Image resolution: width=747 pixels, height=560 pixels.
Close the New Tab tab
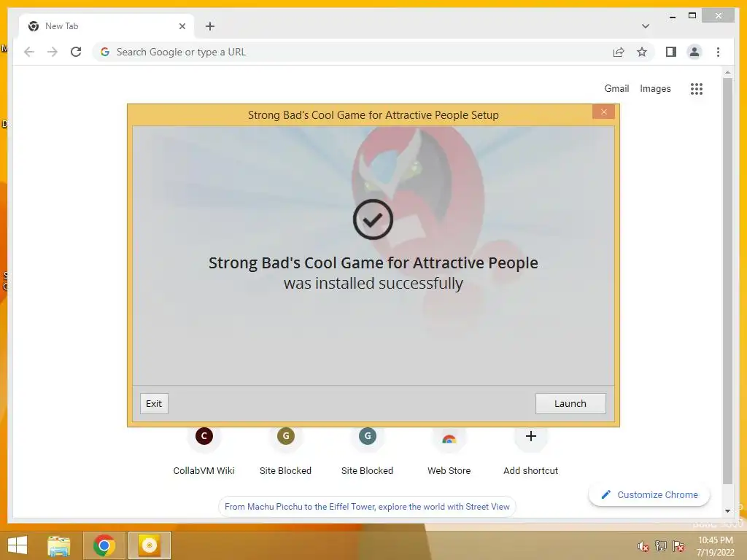pos(182,26)
